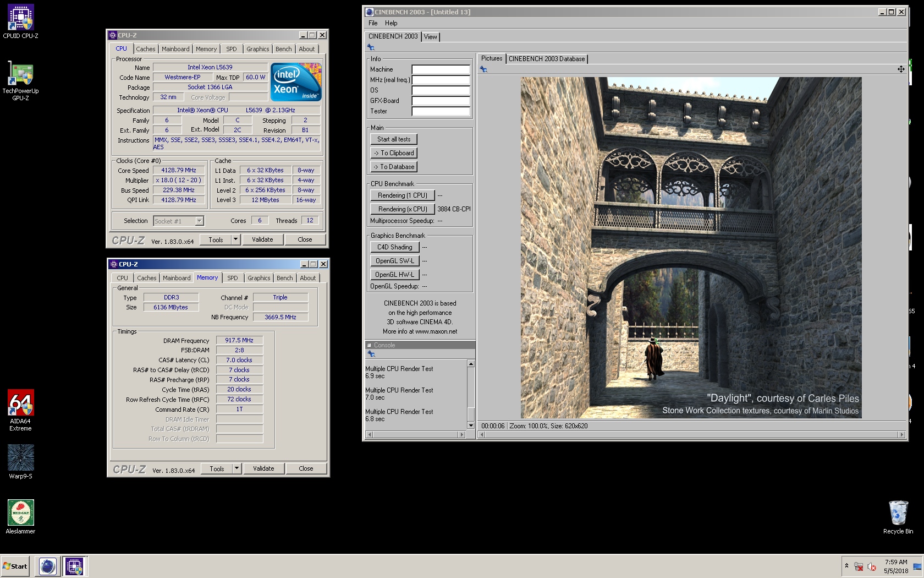Click Close in the bottom CPU-Z window
The image size is (924, 578).
click(x=306, y=468)
